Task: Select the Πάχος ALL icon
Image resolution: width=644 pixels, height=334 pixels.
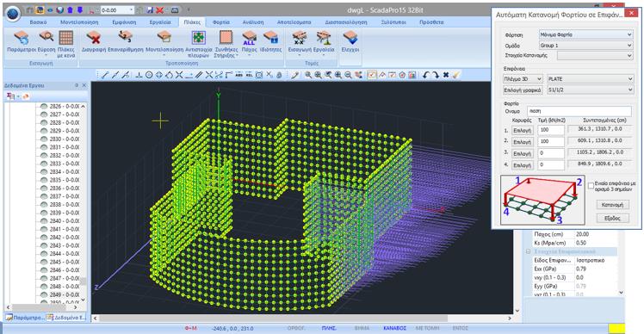Action: [249, 39]
